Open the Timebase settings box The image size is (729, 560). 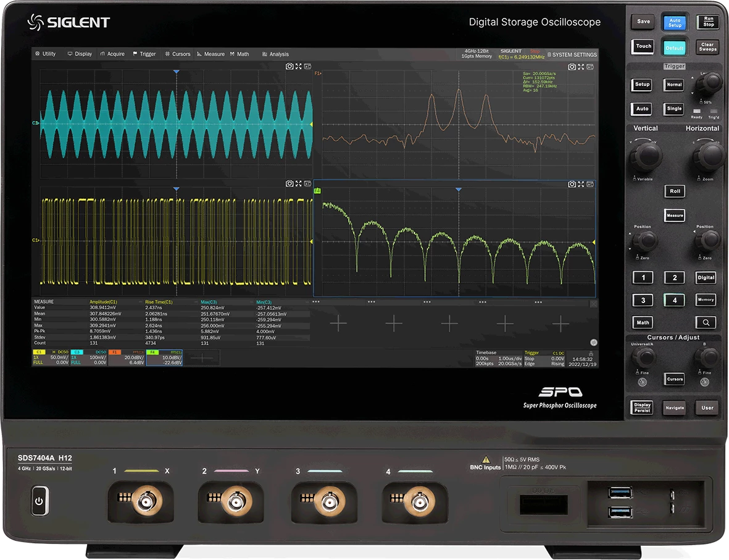pyautogui.click(x=498, y=359)
